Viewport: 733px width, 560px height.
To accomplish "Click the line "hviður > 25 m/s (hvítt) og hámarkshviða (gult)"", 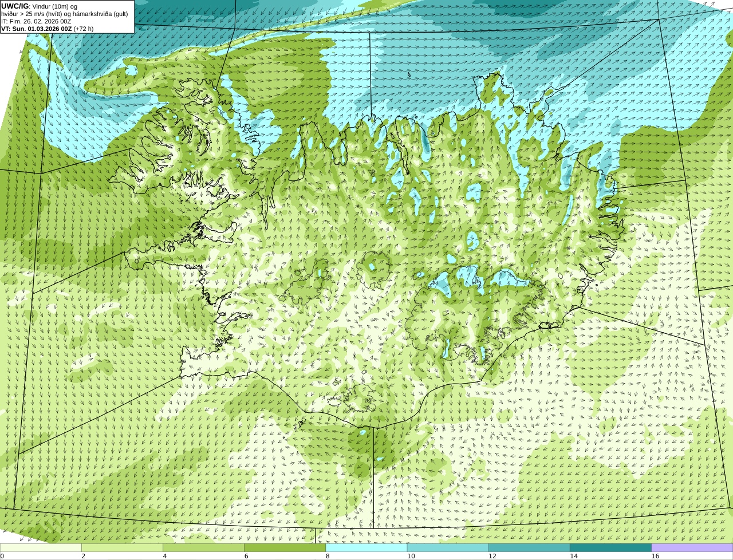I will click(x=65, y=14).
